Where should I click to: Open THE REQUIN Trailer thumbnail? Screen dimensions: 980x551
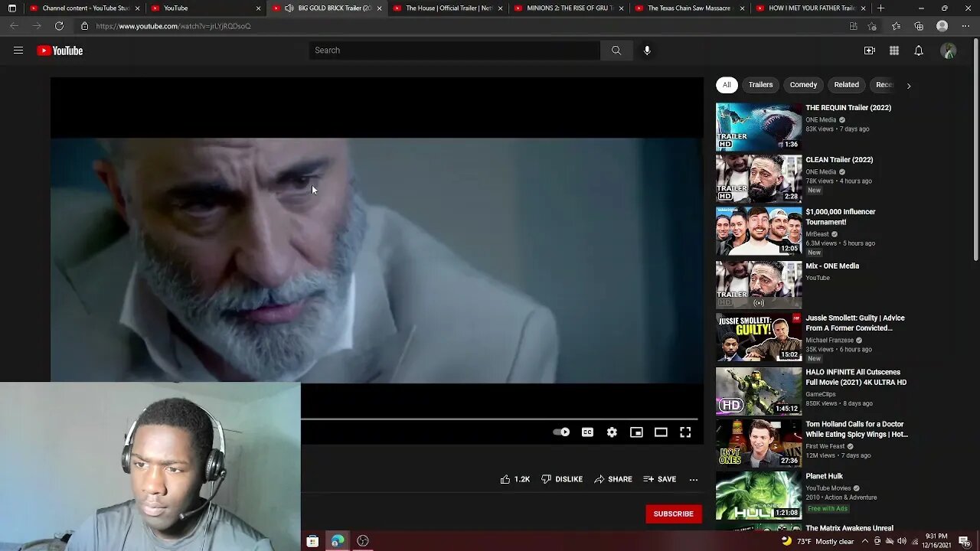coord(759,126)
